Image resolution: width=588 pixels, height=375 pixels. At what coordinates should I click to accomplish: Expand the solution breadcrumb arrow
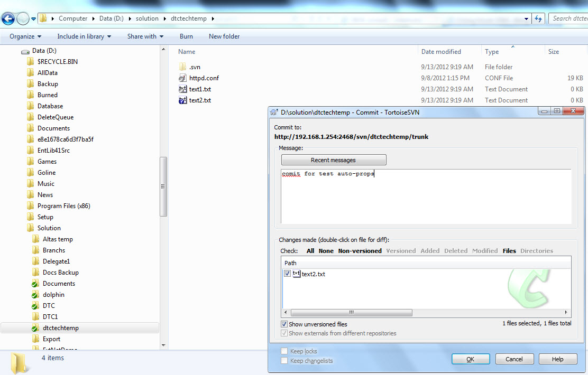point(164,18)
